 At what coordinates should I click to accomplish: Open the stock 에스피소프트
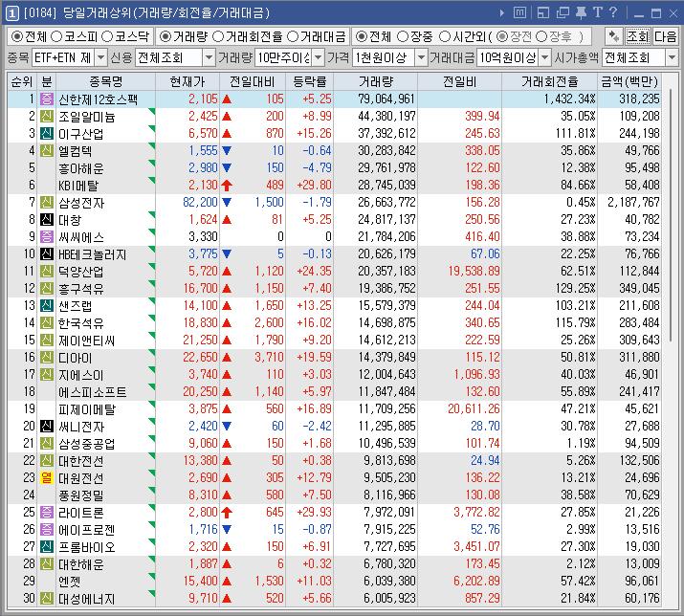coord(93,392)
